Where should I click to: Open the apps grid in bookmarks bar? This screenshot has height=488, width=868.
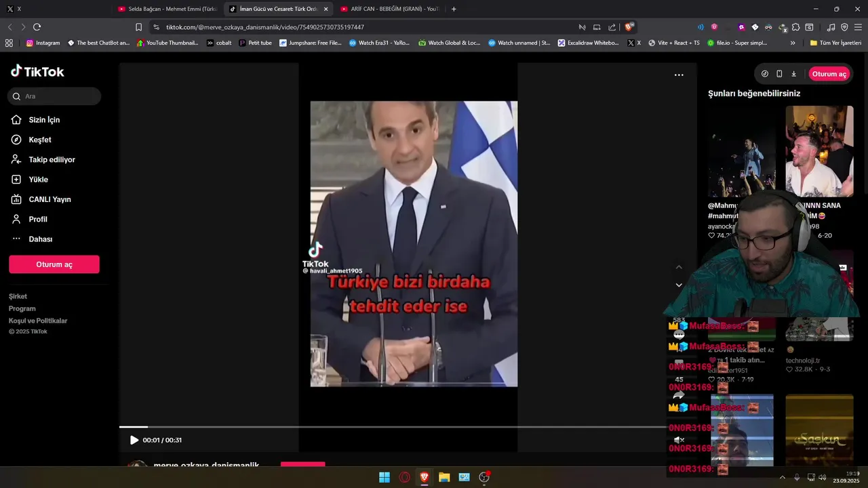9,43
